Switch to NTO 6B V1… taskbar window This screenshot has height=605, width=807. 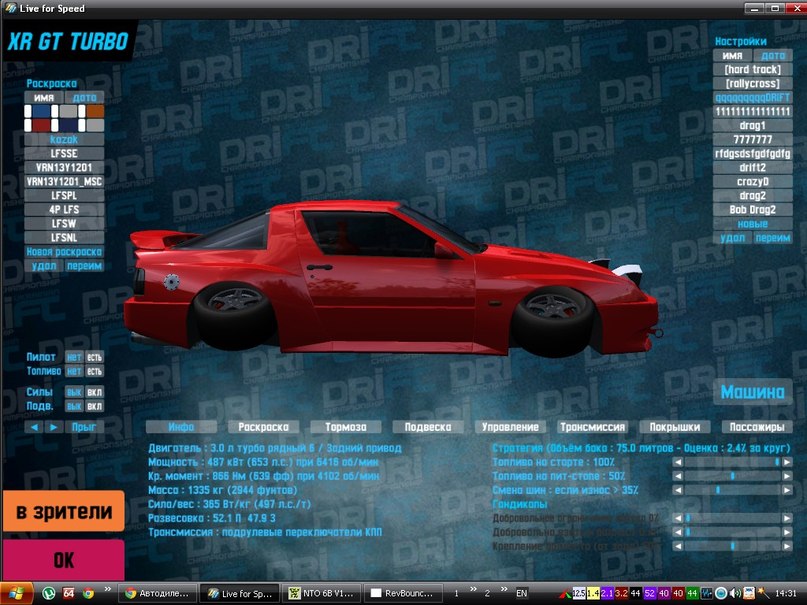[321, 593]
